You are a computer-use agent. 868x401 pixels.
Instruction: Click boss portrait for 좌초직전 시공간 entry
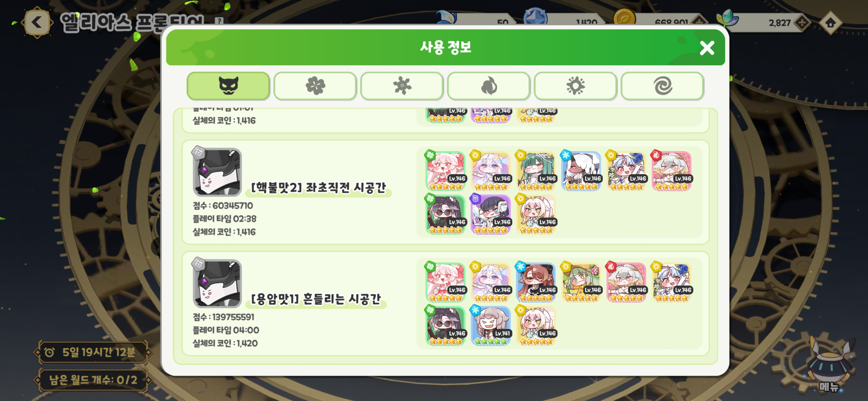[x=217, y=172]
